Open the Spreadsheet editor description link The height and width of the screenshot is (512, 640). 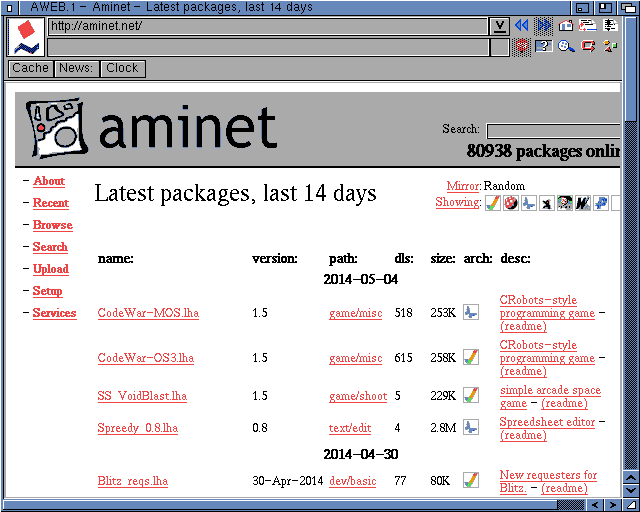tap(547, 422)
